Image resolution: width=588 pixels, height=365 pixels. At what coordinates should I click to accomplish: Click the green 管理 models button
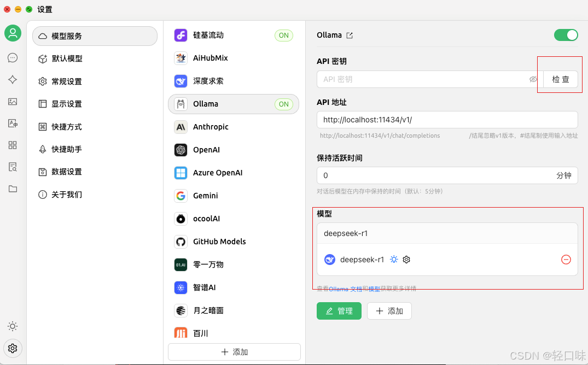339,311
